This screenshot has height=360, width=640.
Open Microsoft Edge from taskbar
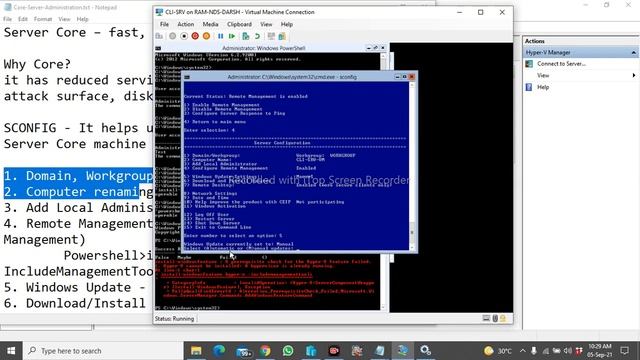(219, 351)
